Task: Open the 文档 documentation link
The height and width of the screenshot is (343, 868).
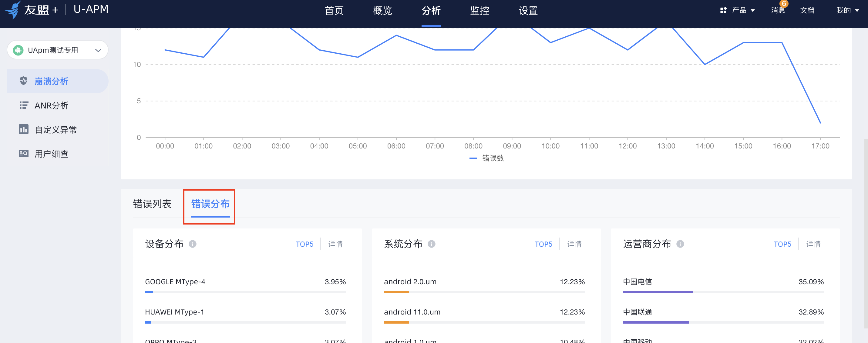Action: tap(807, 10)
